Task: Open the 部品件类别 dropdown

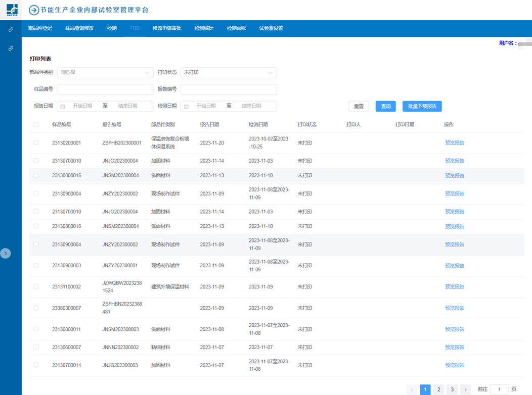Action: pos(105,73)
